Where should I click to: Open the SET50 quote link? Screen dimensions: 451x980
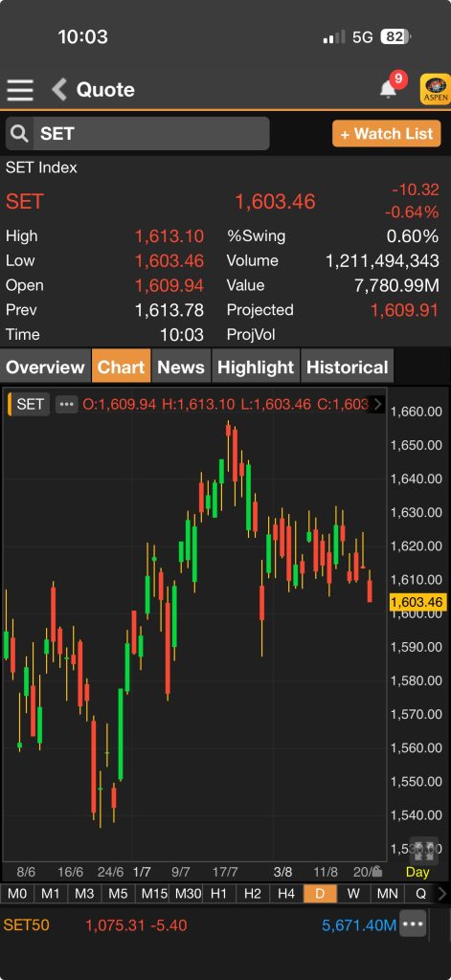tap(26, 925)
